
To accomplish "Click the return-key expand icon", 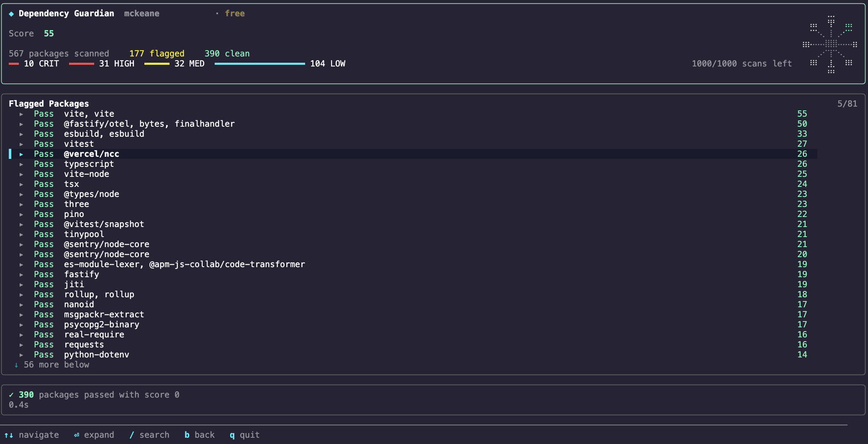I will [77, 435].
